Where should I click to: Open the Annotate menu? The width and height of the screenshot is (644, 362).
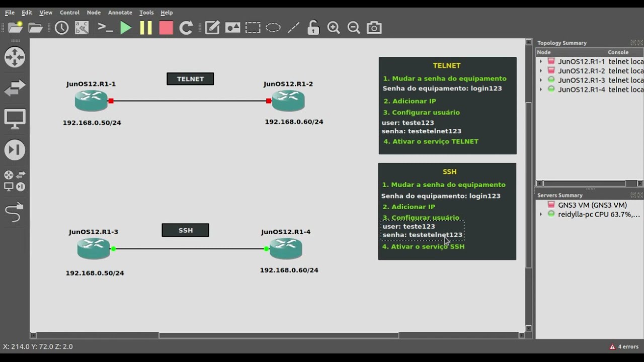pyautogui.click(x=120, y=13)
